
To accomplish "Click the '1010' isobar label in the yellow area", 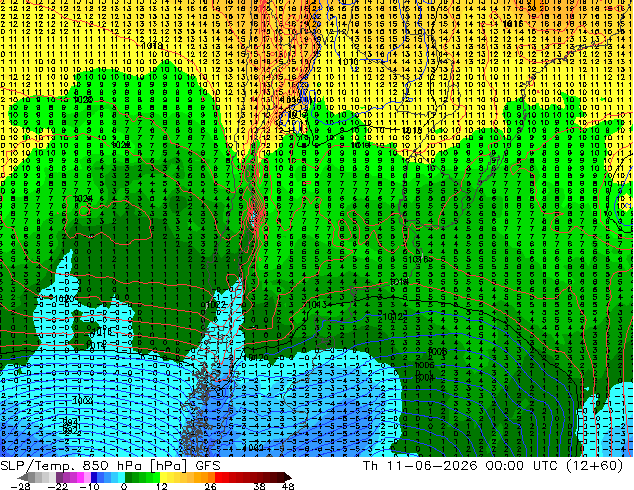I will click(348, 62).
